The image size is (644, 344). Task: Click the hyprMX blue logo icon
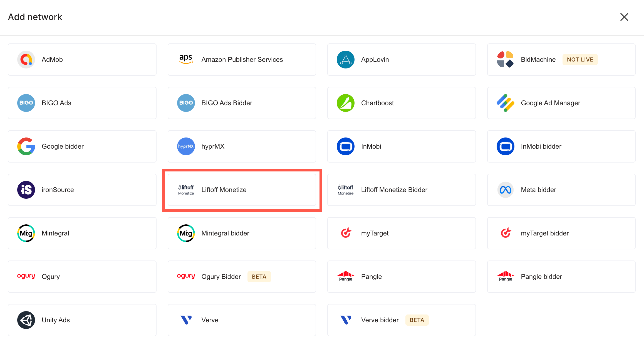(x=186, y=146)
